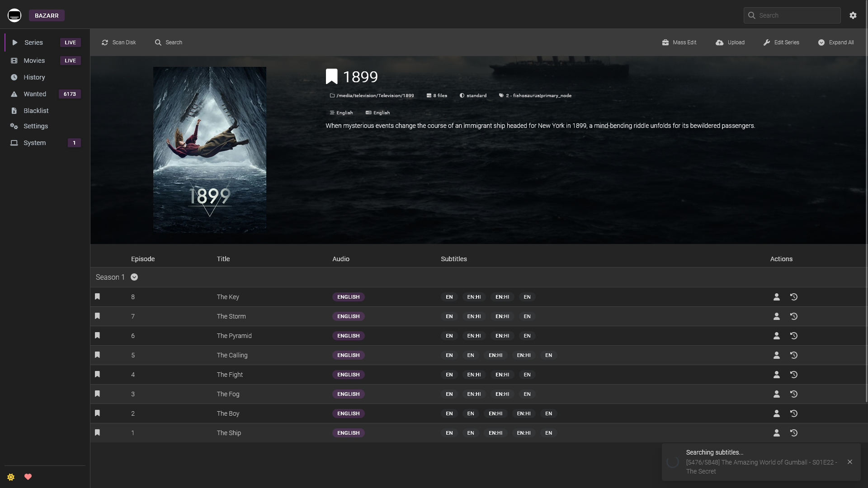This screenshot has height=488, width=868.
Task: Click the Scan Disk button
Action: pyautogui.click(x=119, y=42)
